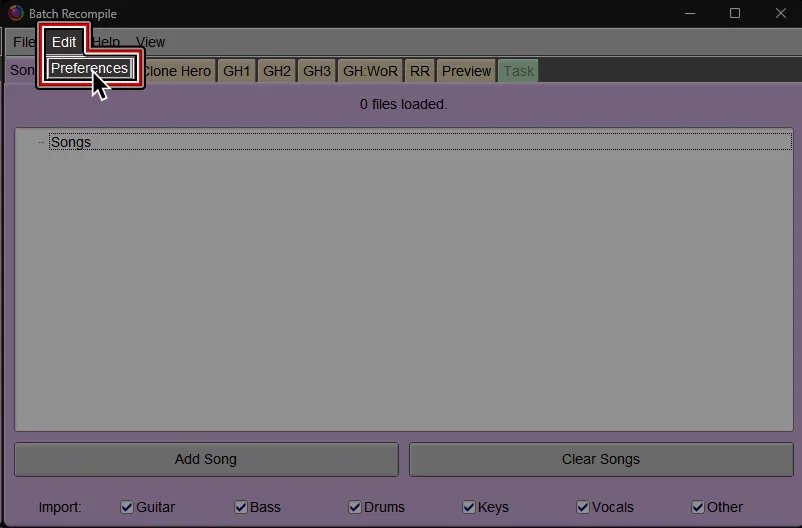Click the Batch Recompile app icon
The height and width of the screenshot is (528, 802).
pos(16,13)
